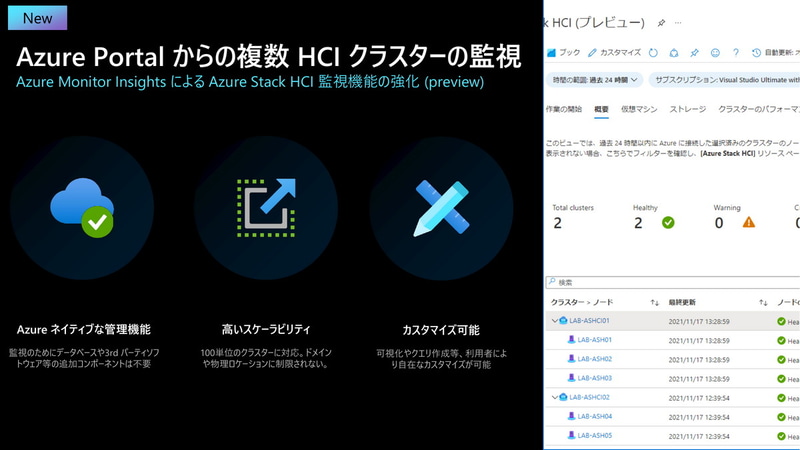Click the smiley feedback icon

pos(715,53)
